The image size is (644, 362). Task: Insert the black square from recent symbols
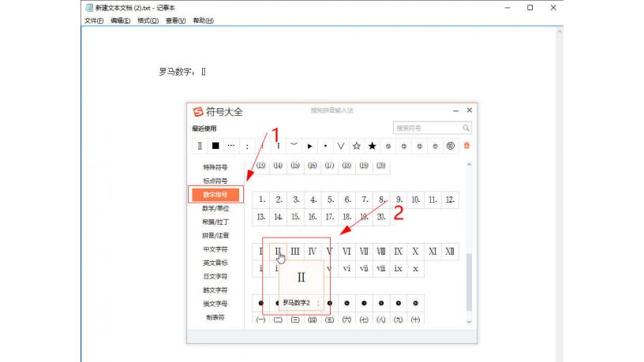pos(215,146)
